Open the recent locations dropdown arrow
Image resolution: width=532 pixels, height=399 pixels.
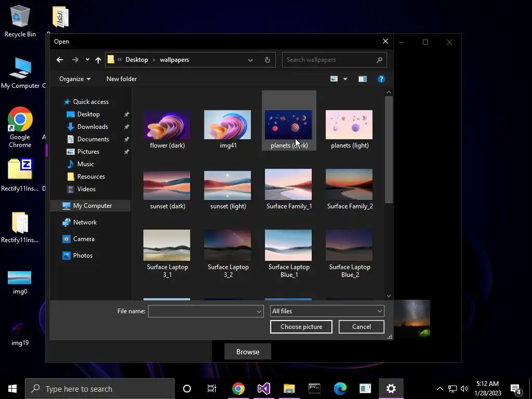[x=87, y=60]
